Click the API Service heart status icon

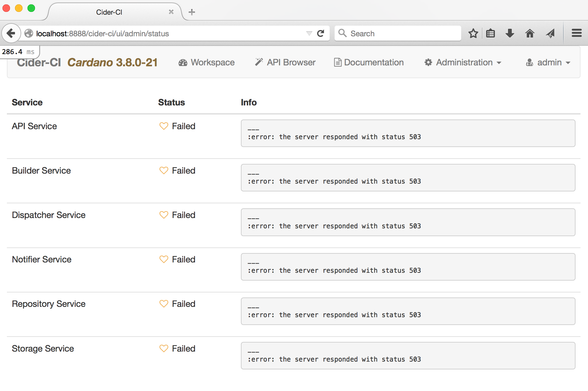point(164,126)
